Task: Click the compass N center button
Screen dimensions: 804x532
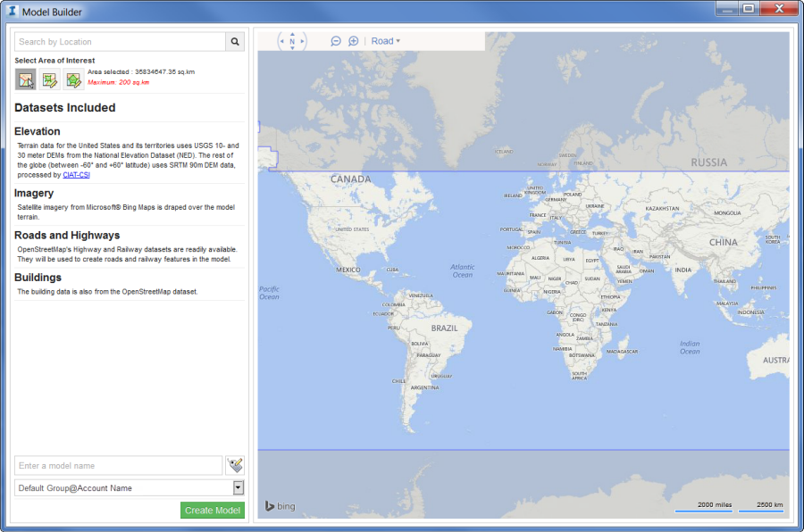Action: (x=292, y=42)
